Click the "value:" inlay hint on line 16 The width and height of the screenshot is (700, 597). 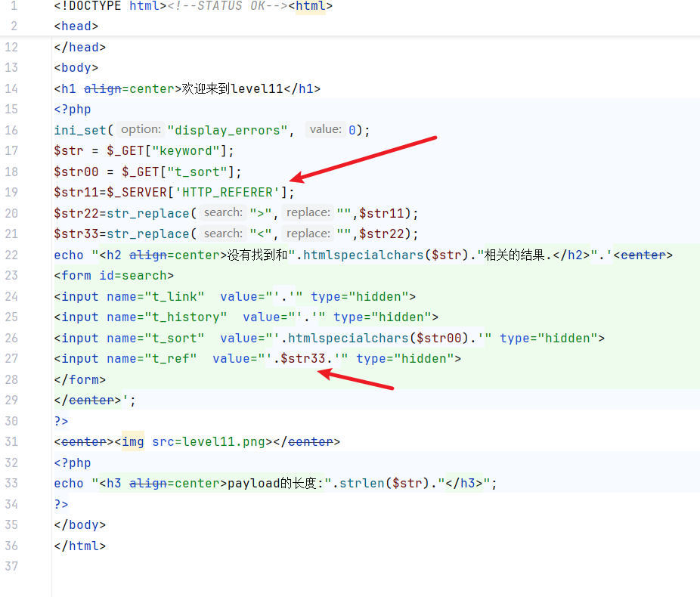pyautogui.click(x=325, y=130)
